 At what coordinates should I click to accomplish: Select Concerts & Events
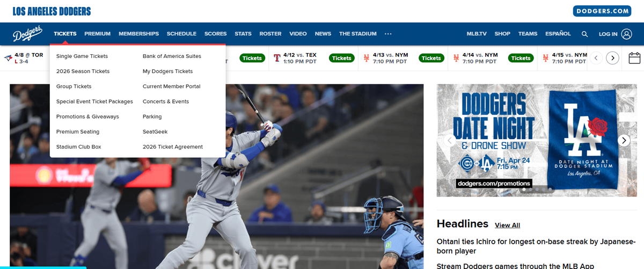pyautogui.click(x=166, y=101)
